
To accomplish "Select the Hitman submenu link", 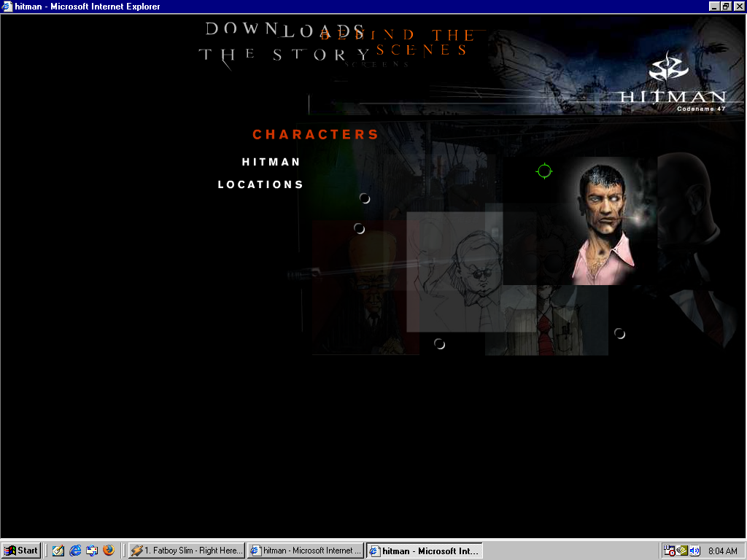I will (x=271, y=162).
